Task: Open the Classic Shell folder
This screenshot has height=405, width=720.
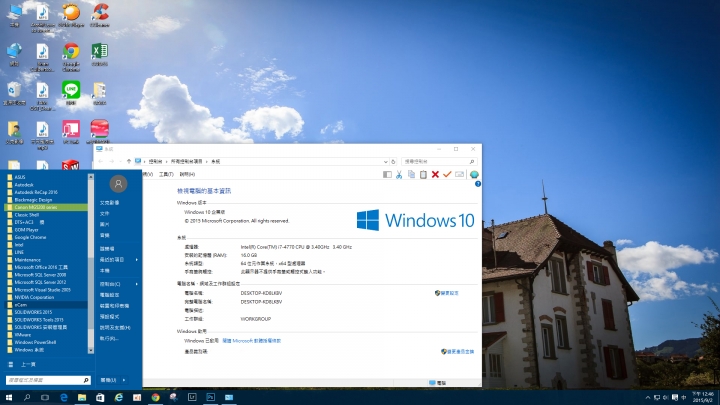Action: [27, 215]
